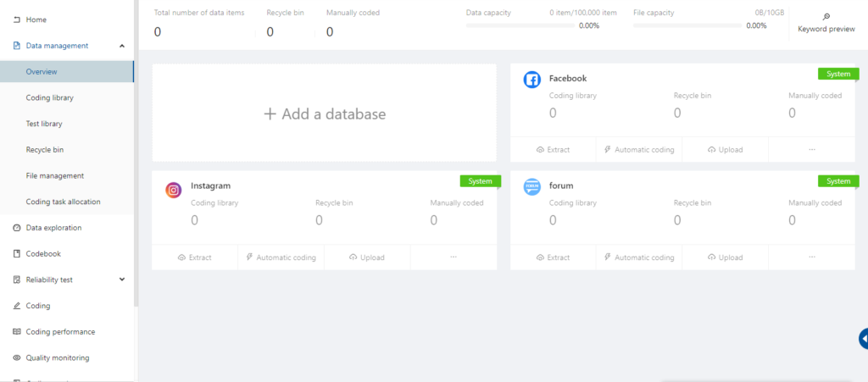The height and width of the screenshot is (382, 868).
Task: Click the forum database title
Action: tap(561, 185)
